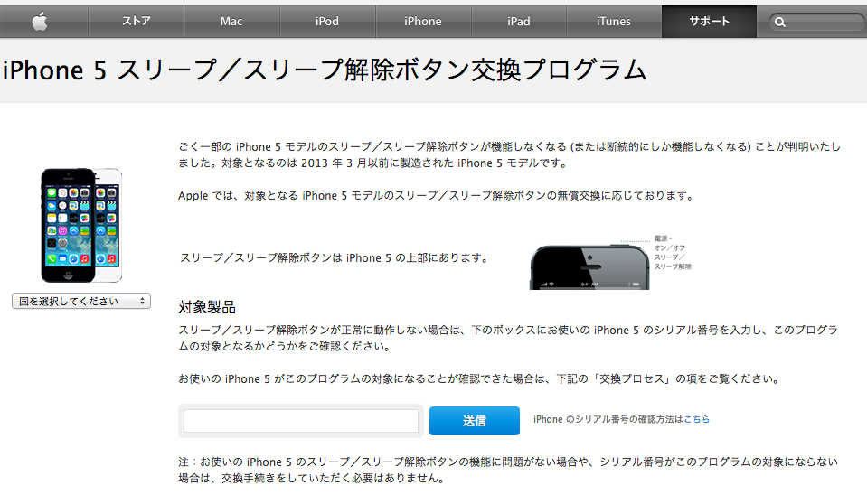This screenshot has height=504, width=867.
Task: Click the note paragraph starting with 注:
Action: tap(508, 470)
